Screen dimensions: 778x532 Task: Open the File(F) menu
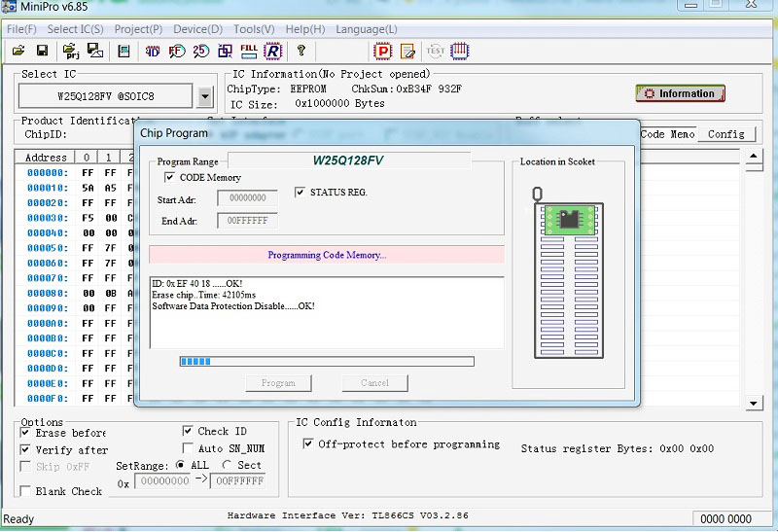[21, 29]
